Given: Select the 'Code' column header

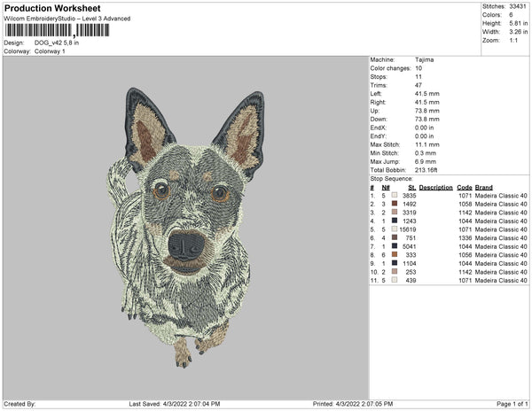Looking at the screenshot, I should point(465,188).
